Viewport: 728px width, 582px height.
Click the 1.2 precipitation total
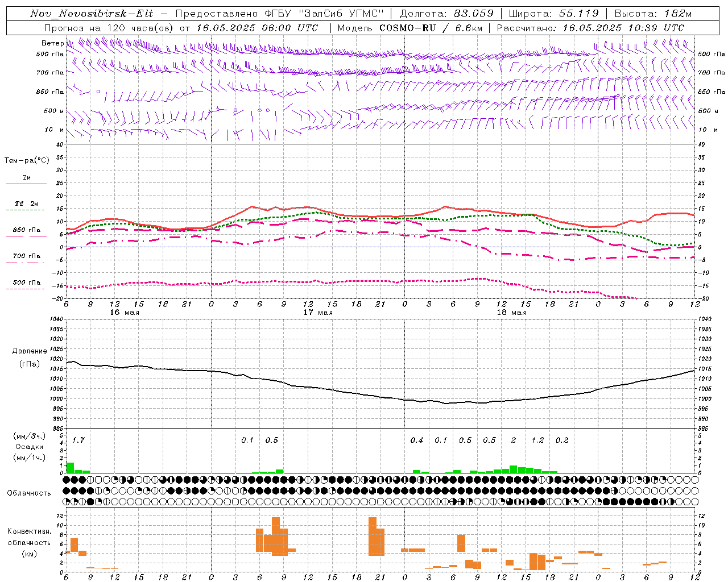tap(537, 440)
